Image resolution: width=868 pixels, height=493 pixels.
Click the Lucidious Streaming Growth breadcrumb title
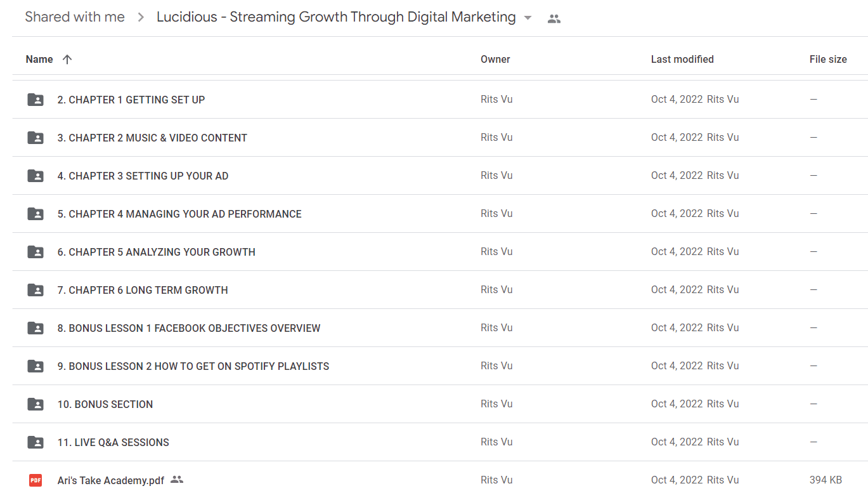(x=336, y=17)
